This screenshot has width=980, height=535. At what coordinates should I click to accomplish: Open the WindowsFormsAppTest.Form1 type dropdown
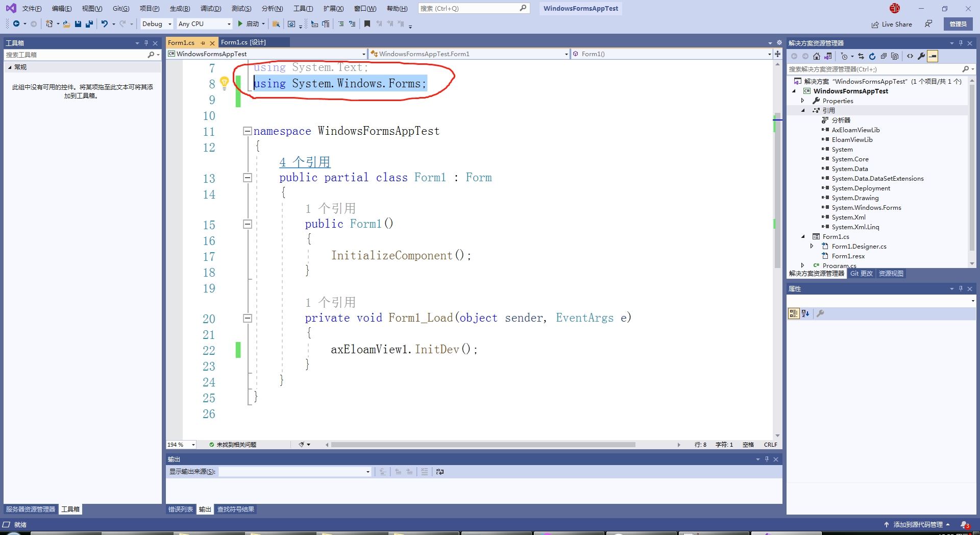pyautogui.click(x=469, y=54)
